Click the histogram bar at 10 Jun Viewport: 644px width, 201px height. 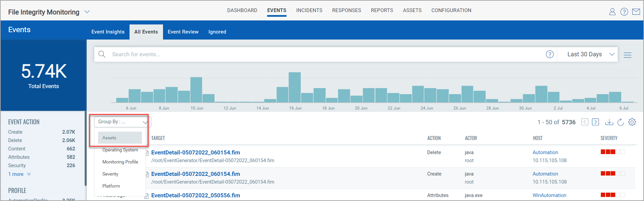pos(196,90)
